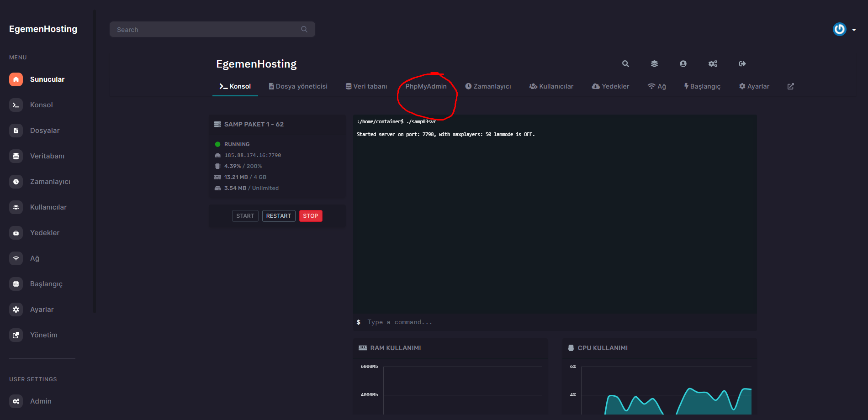This screenshot has height=420, width=868.
Task: Click the EgemenHosting logo in sidebar
Action: tap(43, 29)
